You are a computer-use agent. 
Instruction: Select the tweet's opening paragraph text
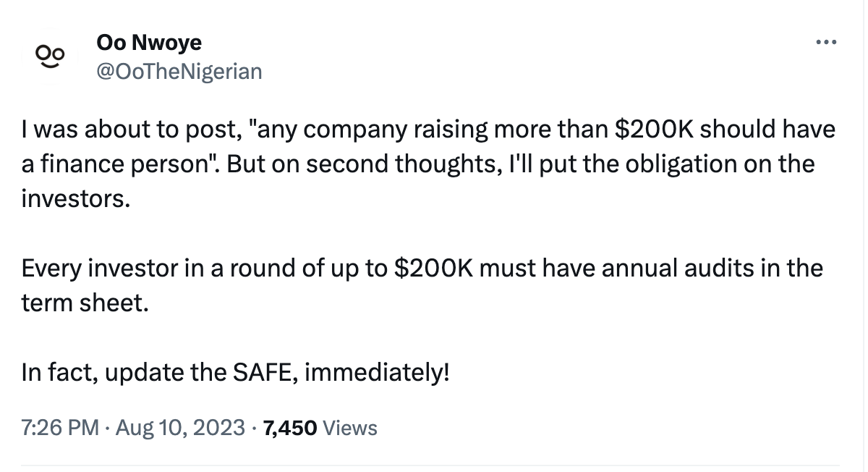point(428,164)
